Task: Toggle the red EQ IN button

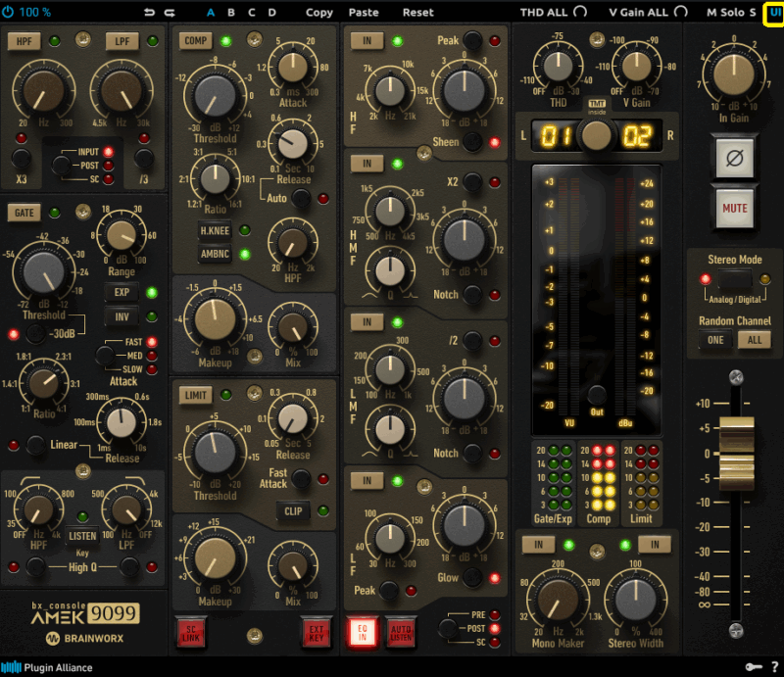Action: pos(363,633)
